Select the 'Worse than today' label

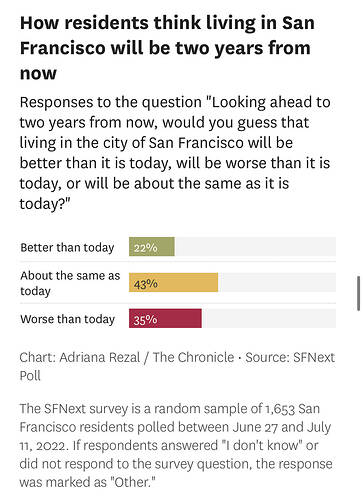tap(67, 319)
